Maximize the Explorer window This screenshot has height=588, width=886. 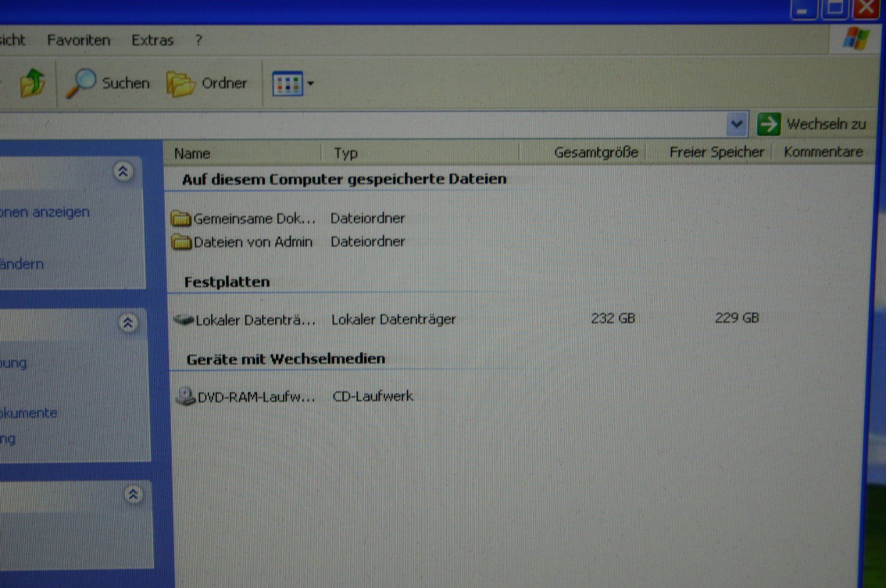(835, 8)
